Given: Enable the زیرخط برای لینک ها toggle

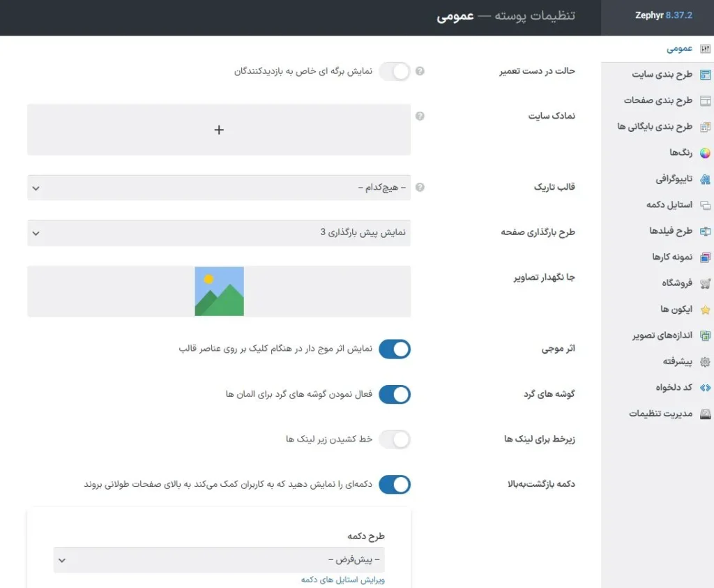Looking at the screenshot, I should tap(395, 439).
